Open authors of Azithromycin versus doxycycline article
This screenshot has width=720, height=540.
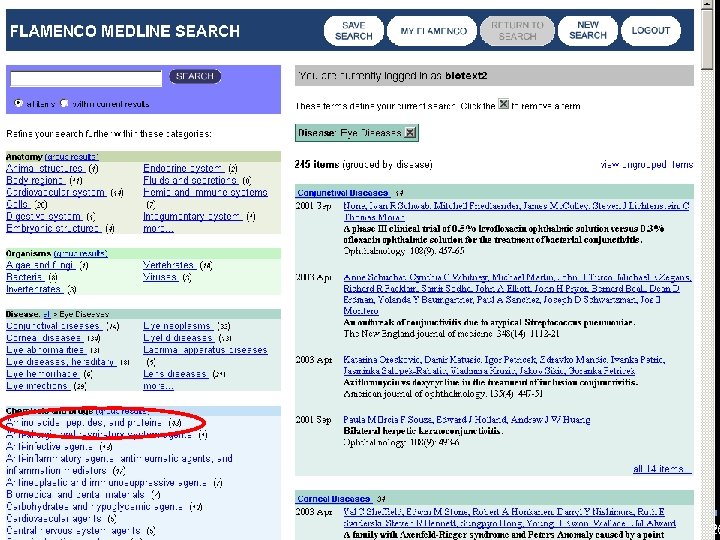pos(504,365)
